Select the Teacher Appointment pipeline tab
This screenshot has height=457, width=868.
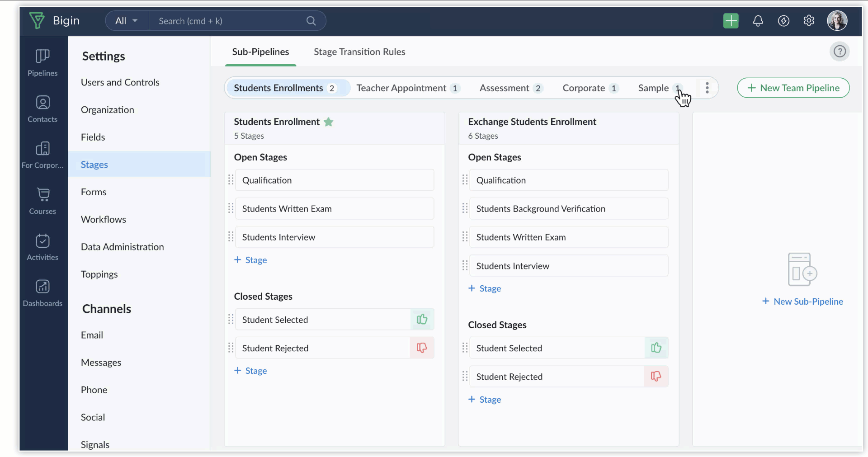click(408, 88)
